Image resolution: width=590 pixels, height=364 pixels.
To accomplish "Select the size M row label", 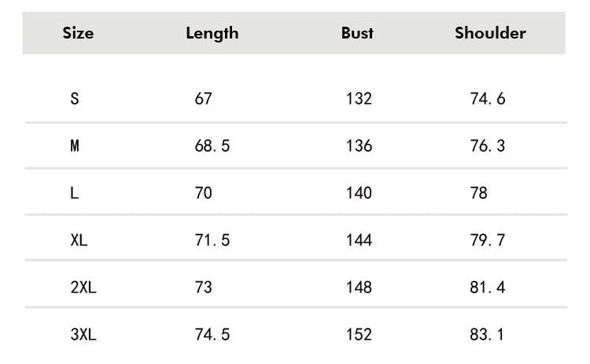I will click(75, 146).
